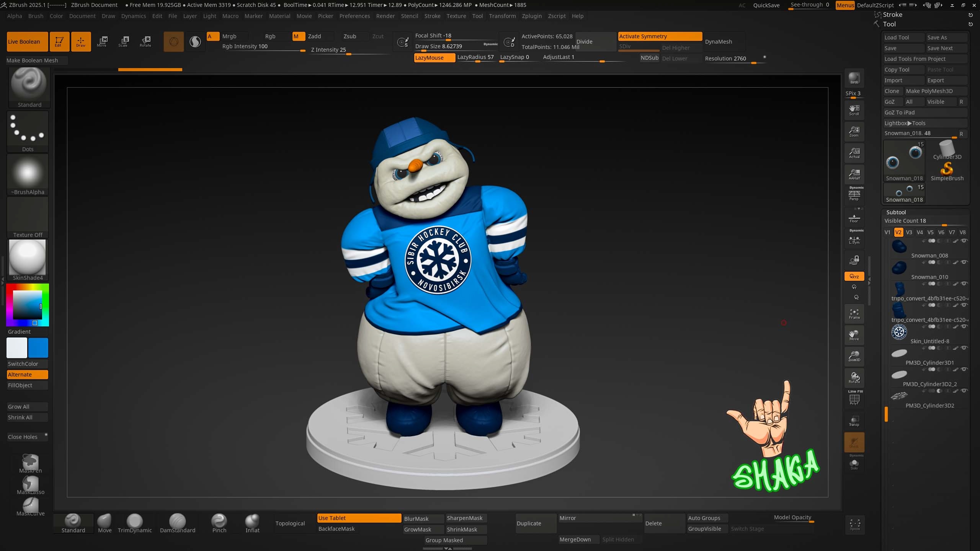The image size is (980, 551).
Task: Select the Scale transform tool
Action: [123, 41]
